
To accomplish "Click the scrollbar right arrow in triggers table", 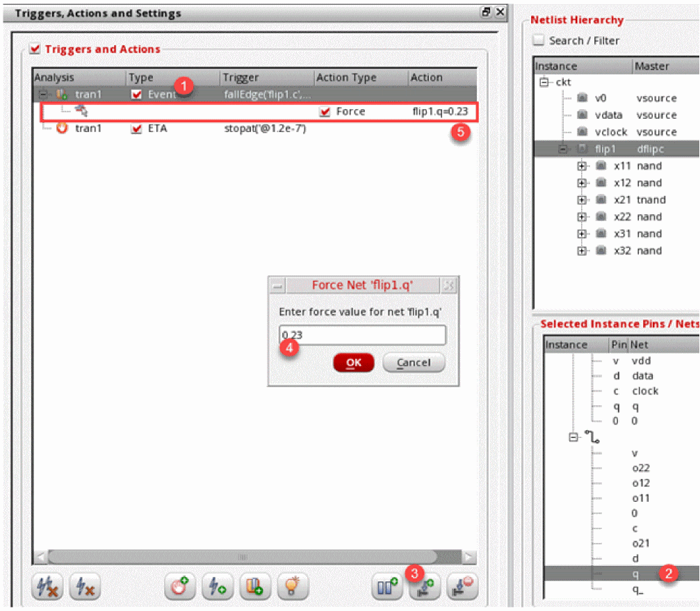I will pyautogui.click(x=469, y=557).
